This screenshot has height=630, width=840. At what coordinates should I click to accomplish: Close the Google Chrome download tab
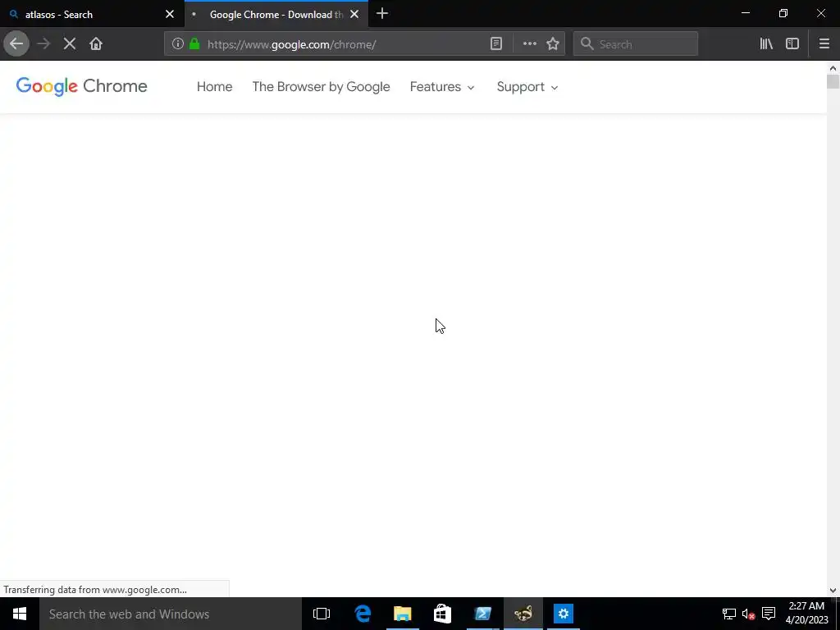click(354, 15)
